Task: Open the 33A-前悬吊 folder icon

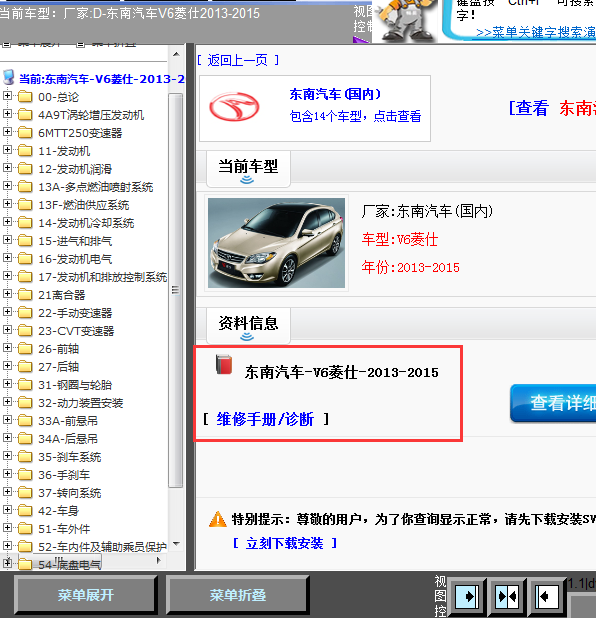Action: [x=25, y=421]
